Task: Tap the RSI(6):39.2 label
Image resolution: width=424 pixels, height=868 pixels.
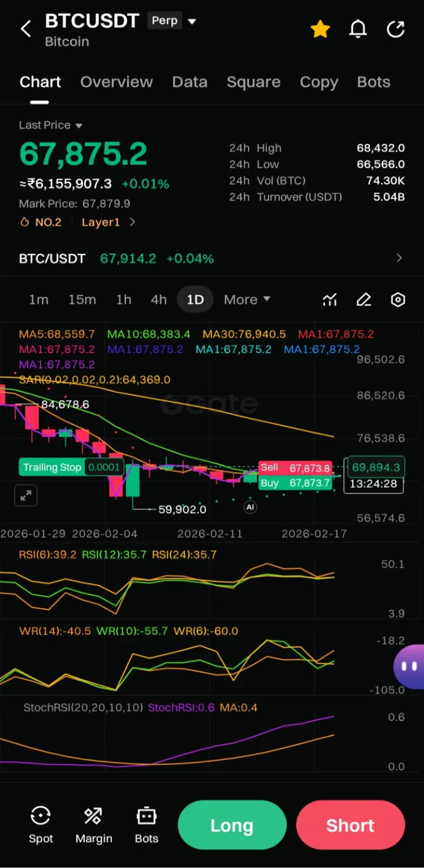Action: [48, 555]
